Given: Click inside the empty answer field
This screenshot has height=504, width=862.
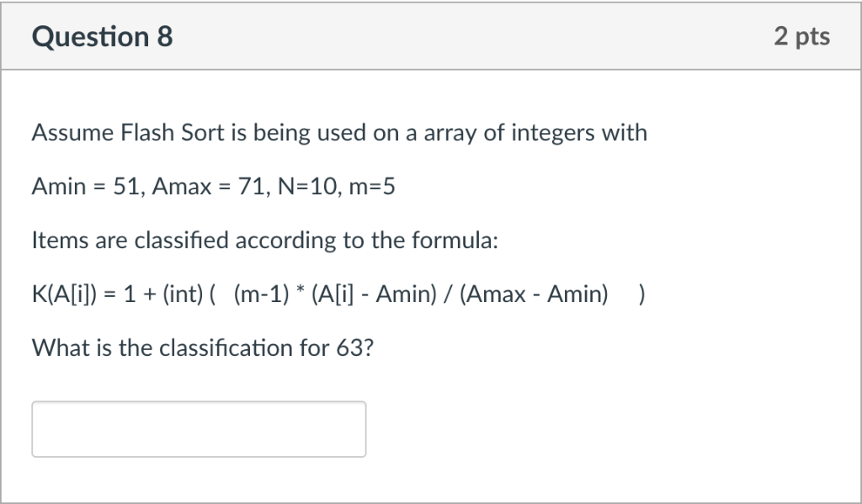Looking at the screenshot, I should click(199, 428).
